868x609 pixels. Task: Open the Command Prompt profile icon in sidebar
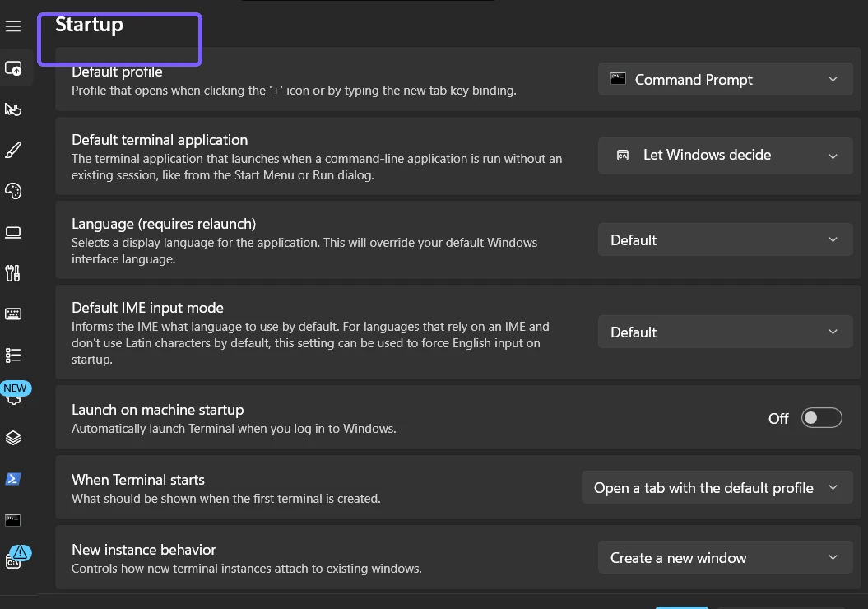tap(13, 520)
